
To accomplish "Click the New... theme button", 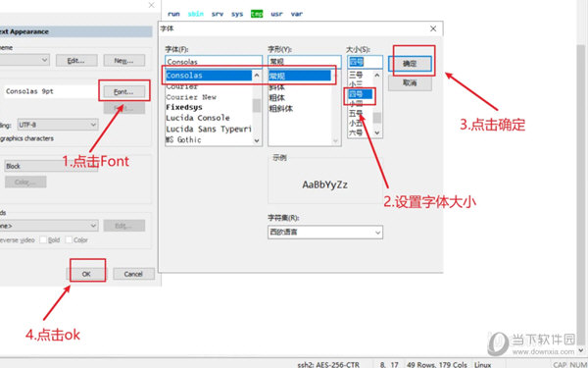I will click(x=124, y=61).
